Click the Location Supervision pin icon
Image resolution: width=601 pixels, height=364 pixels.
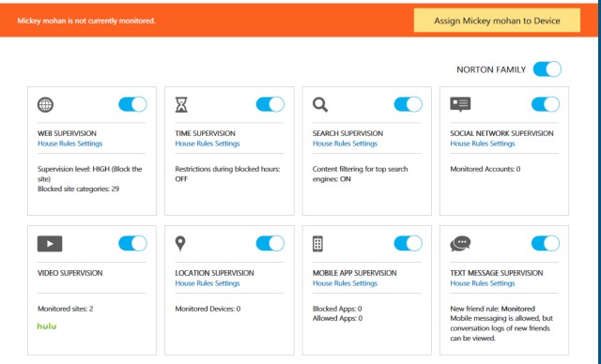click(x=180, y=244)
